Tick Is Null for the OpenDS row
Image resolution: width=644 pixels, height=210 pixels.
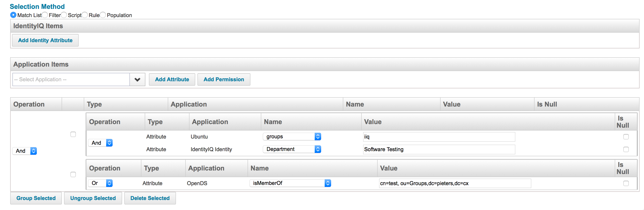click(626, 183)
